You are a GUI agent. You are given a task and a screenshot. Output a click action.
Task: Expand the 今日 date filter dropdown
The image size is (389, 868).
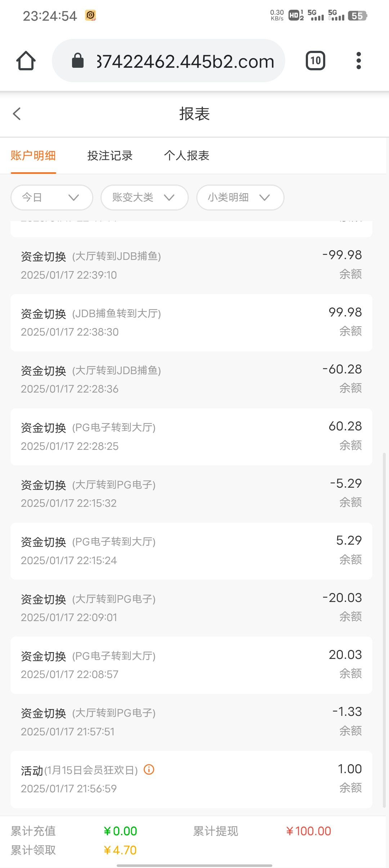point(52,198)
